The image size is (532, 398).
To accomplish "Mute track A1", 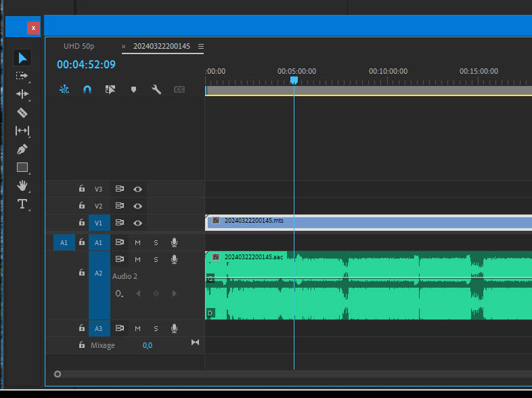I will [x=137, y=242].
